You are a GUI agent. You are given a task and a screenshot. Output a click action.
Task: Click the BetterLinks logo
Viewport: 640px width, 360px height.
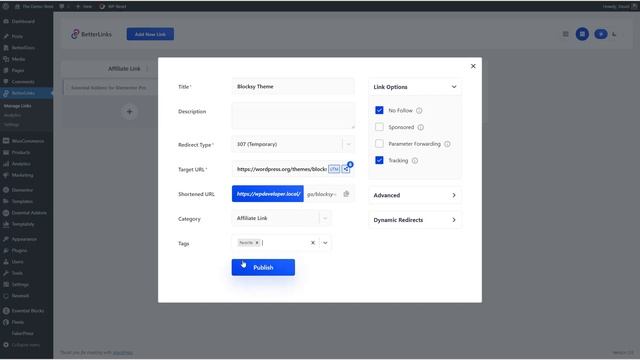click(91, 34)
